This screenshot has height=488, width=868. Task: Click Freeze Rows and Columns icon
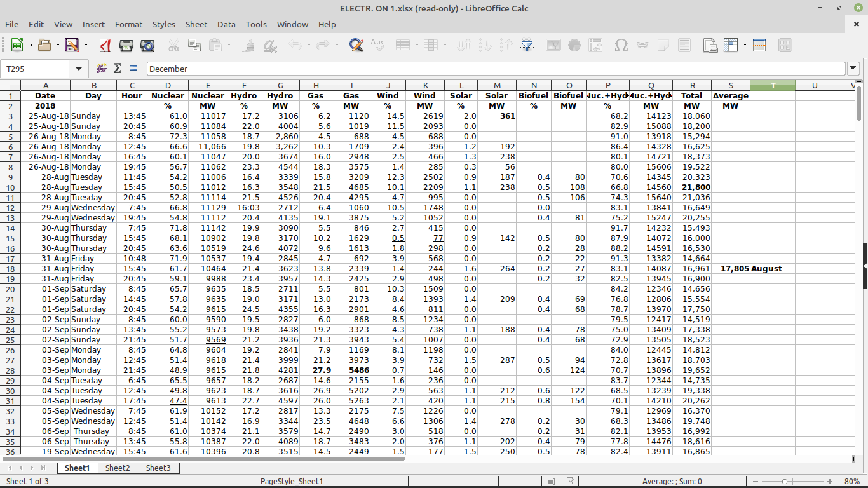(x=731, y=45)
